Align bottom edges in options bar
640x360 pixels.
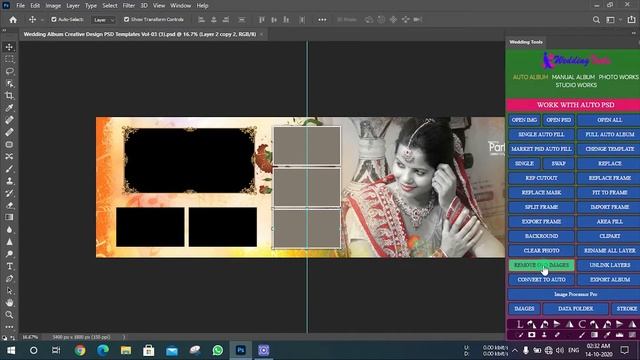286,20
